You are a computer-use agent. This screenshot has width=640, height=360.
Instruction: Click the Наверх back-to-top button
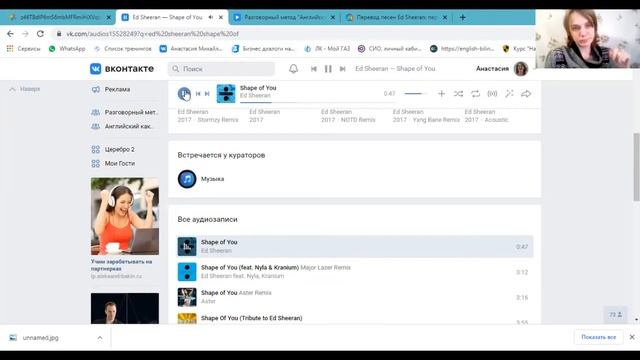coord(25,89)
